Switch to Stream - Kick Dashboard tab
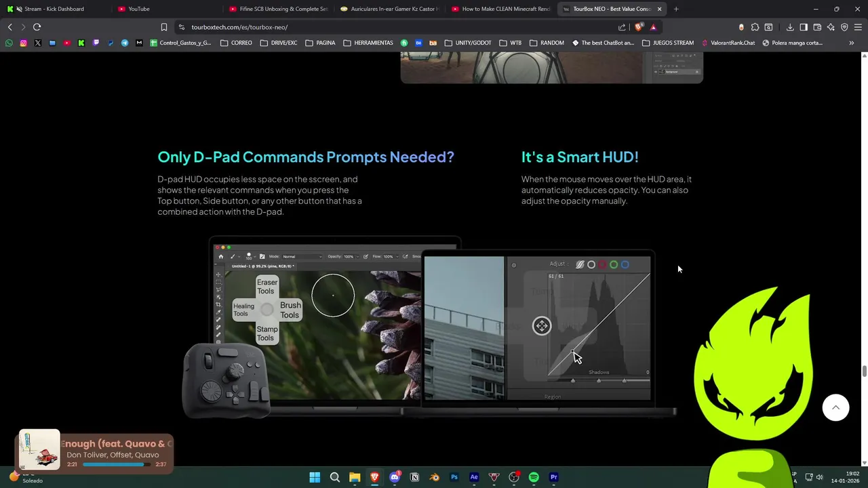This screenshot has width=868, height=488. pos(54,9)
